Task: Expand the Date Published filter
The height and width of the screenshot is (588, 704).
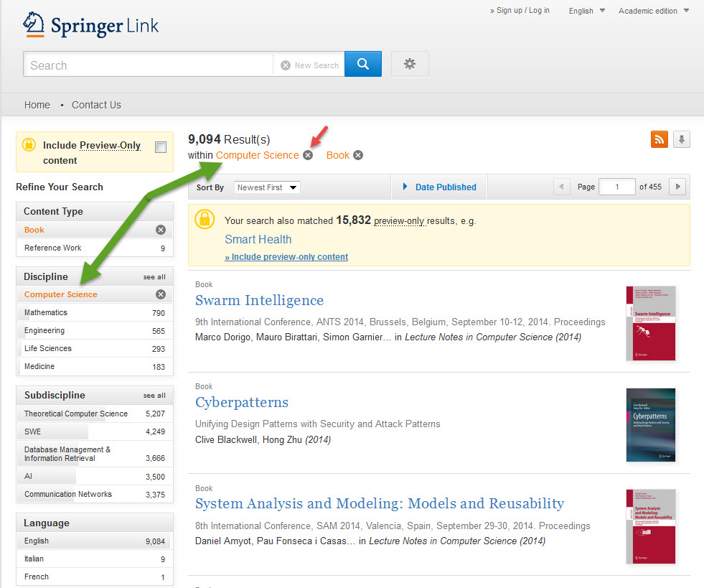Action: tap(439, 187)
